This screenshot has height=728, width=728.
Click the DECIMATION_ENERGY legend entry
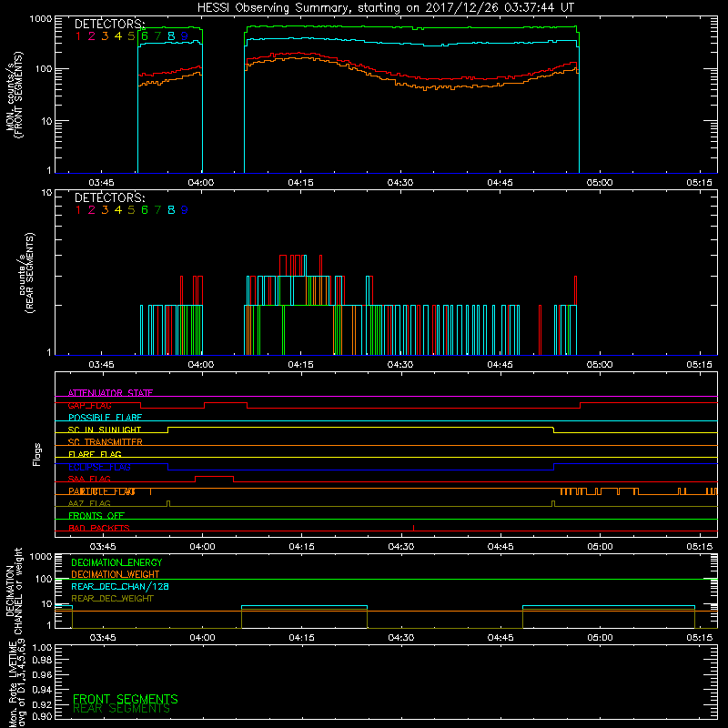click(116, 562)
